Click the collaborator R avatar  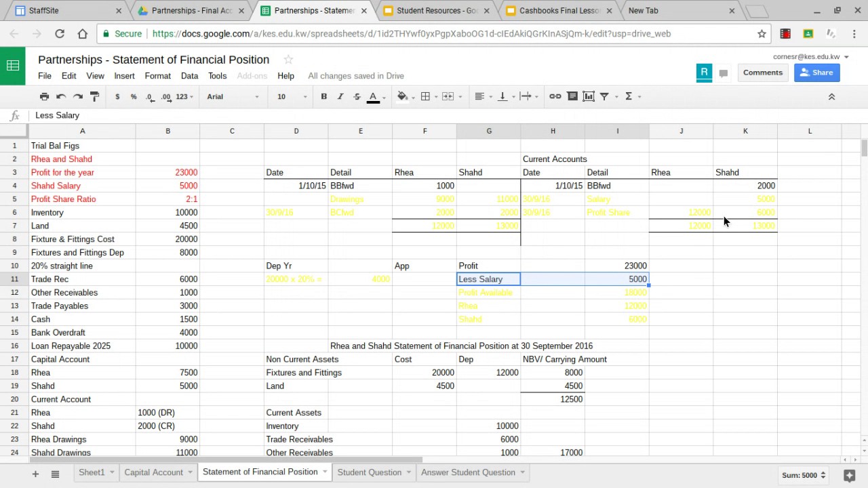point(704,73)
